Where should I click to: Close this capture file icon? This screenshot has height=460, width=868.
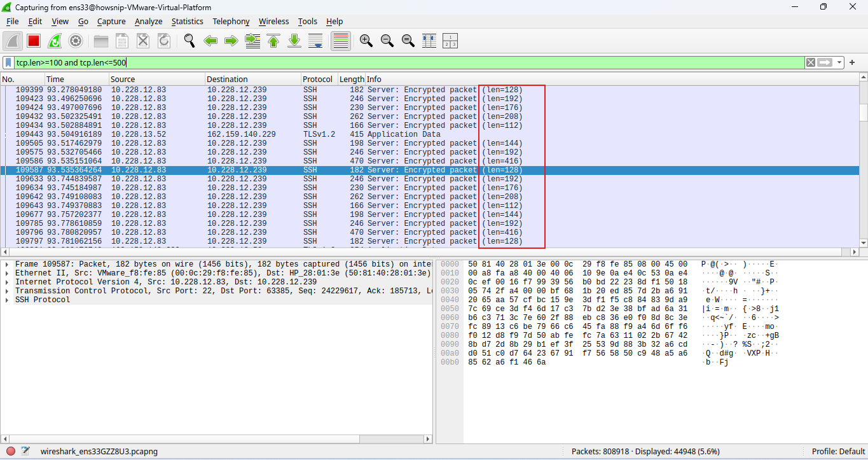[x=143, y=41]
